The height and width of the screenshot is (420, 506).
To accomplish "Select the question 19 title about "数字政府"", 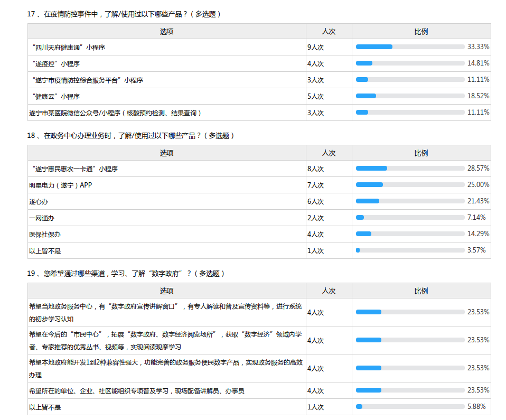I will pyautogui.click(x=126, y=274).
